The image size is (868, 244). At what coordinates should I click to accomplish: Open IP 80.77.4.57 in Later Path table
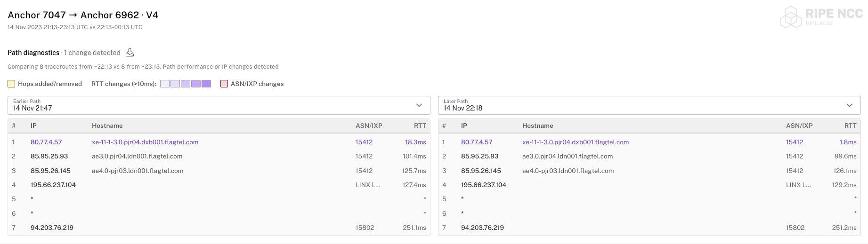point(477,142)
